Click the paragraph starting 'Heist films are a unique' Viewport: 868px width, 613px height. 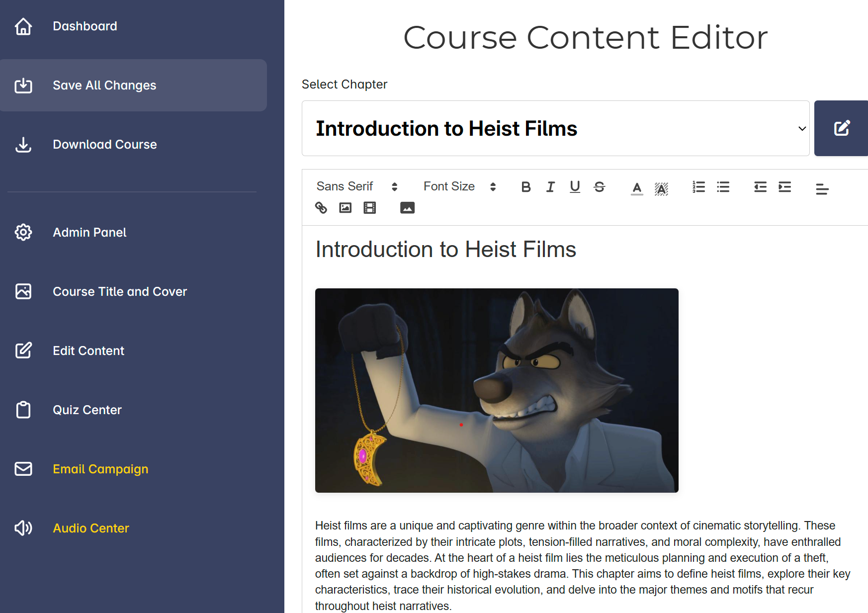coord(583,566)
